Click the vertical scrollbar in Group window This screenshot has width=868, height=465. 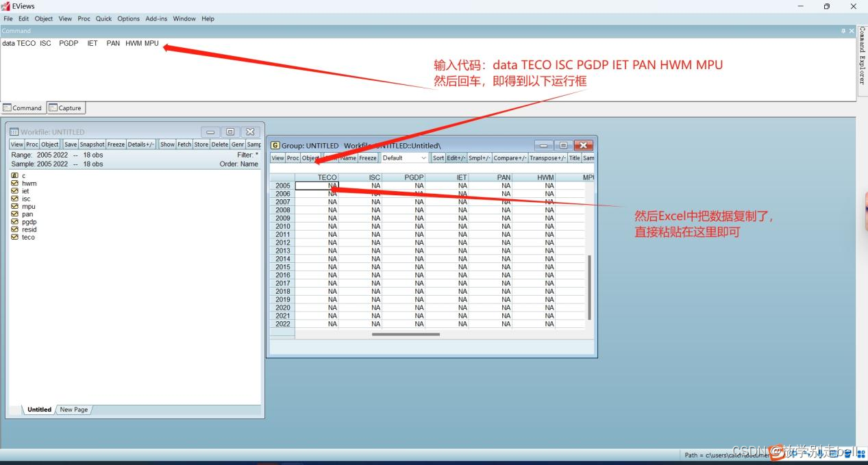tap(589, 288)
